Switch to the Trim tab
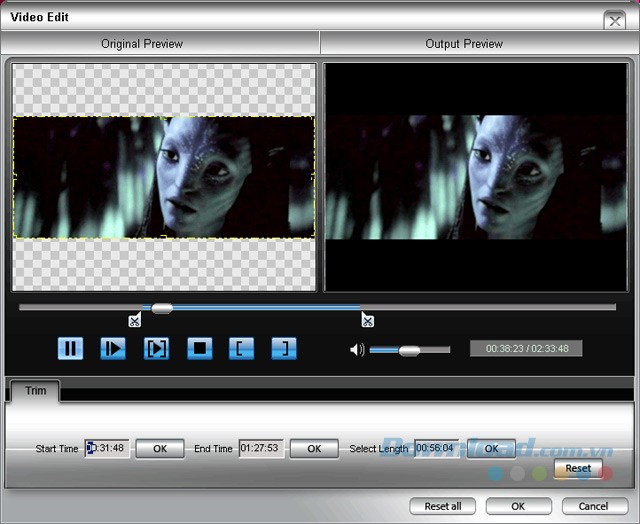This screenshot has width=640, height=524. tap(35, 391)
